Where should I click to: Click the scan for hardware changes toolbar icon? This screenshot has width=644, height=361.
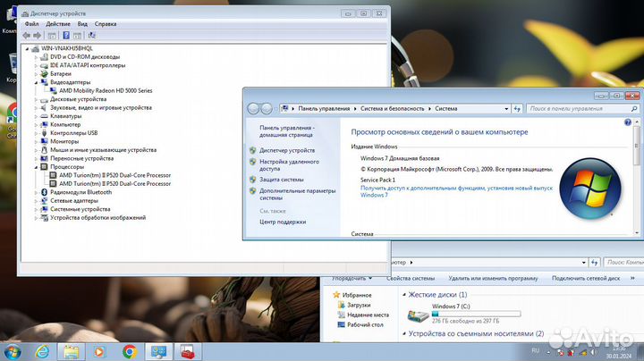(91, 35)
